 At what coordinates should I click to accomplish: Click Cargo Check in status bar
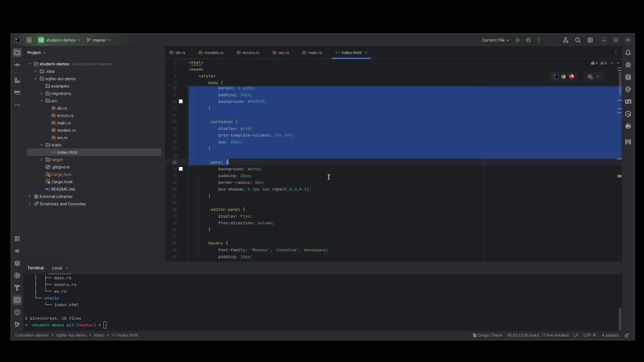[487, 335]
